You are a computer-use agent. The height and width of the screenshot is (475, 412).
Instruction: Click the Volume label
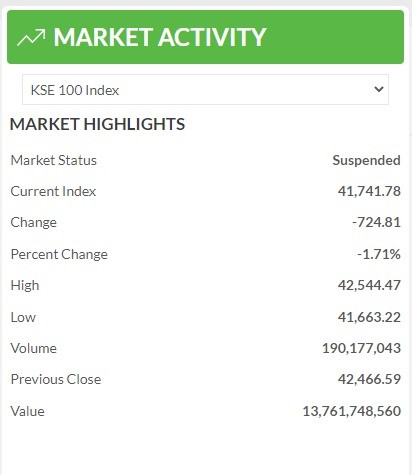(34, 348)
